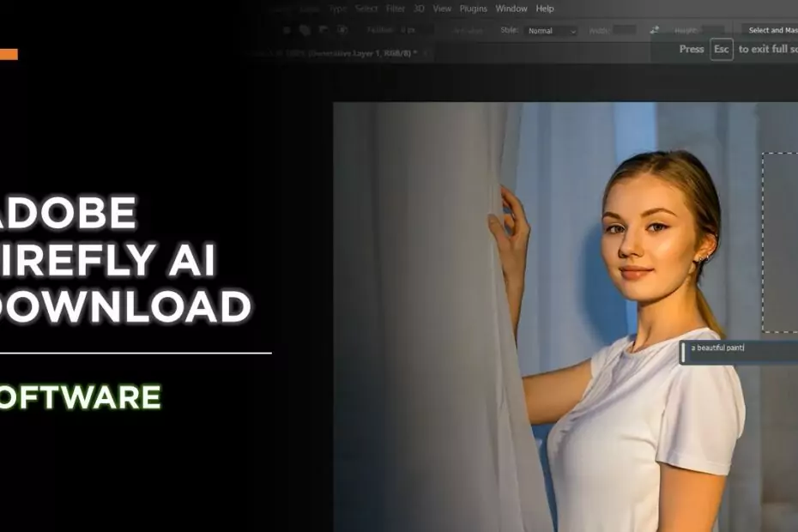Open the Plugins menu
Viewport: 798px width, 532px height.
[472, 8]
